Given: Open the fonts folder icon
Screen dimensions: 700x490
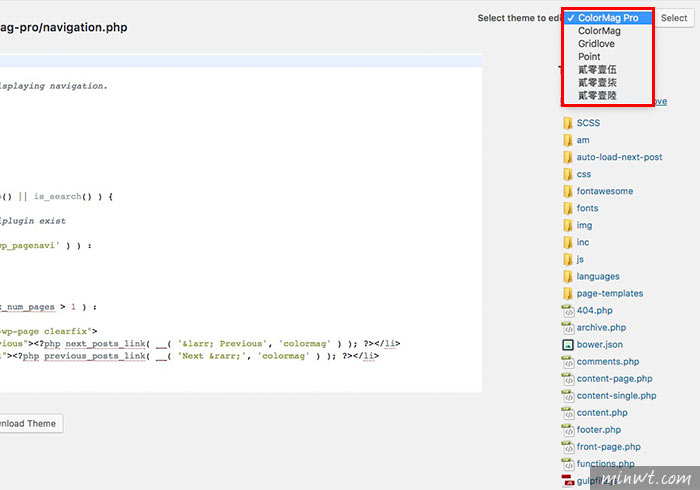Looking at the screenshot, I should click(567, 208).
